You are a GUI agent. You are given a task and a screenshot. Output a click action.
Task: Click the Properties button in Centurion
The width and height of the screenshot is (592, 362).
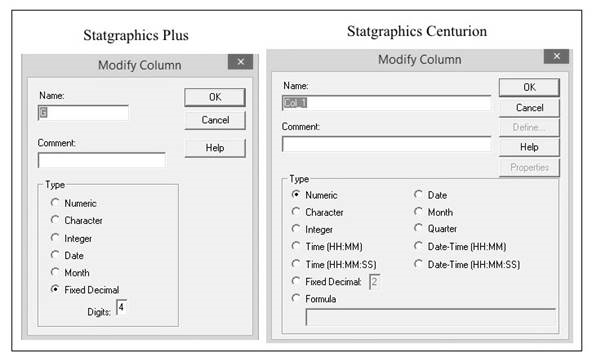[x=529, y=168]
